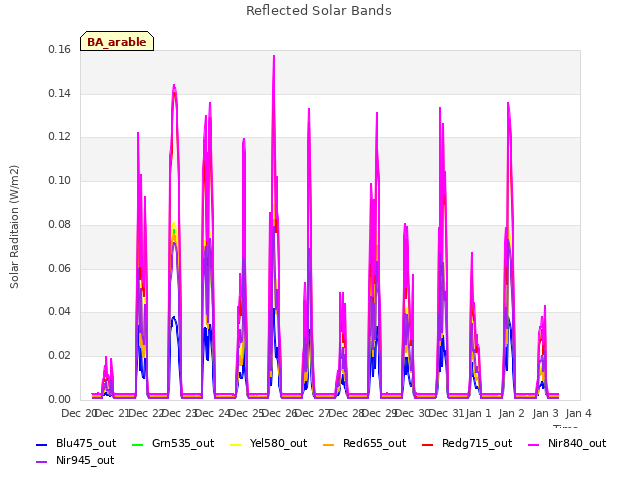Click the 0.14 y-axis tick label
The image size is (640, 480).
point(59,93)
